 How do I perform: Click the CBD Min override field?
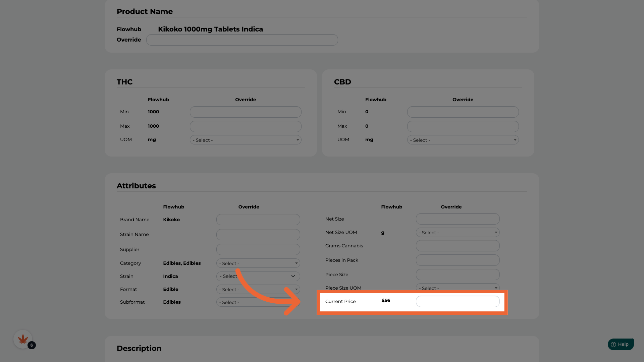click(x=463, y=112)
